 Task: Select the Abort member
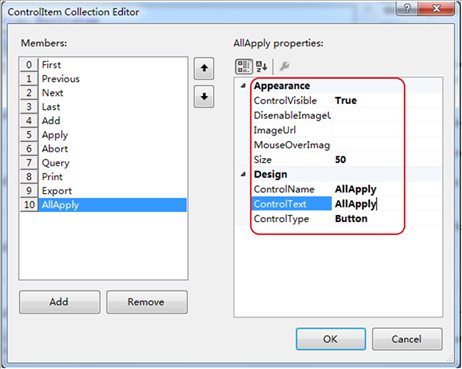coord(103,149)
